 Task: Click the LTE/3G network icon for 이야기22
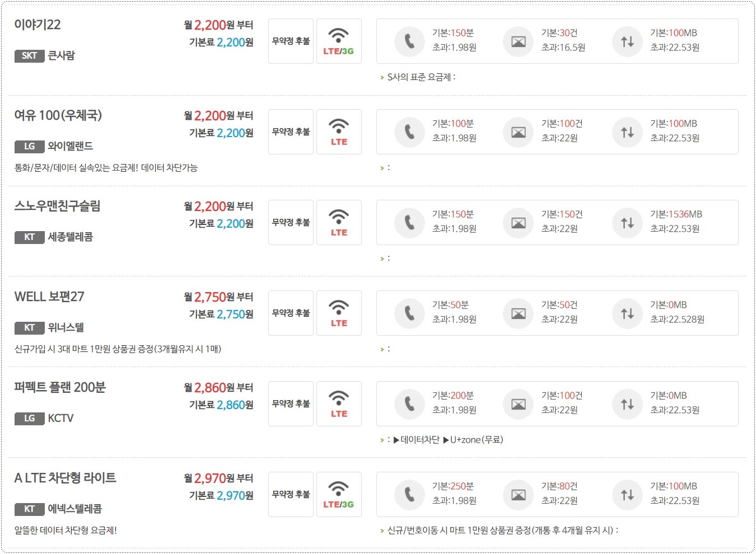point(339,41)
